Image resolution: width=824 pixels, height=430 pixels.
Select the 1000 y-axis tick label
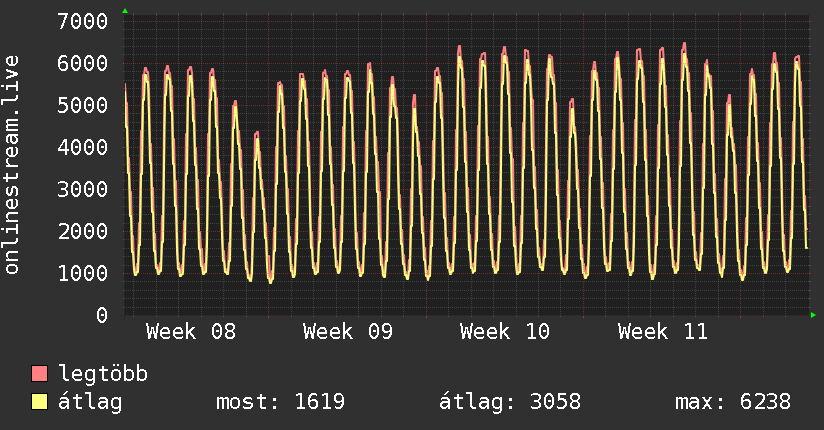[83, 273]
